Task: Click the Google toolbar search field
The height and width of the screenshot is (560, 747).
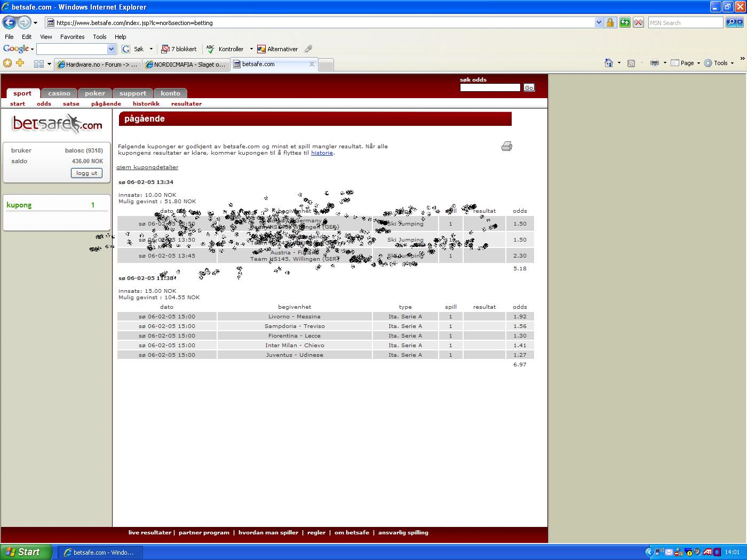Action: (72, 49)
